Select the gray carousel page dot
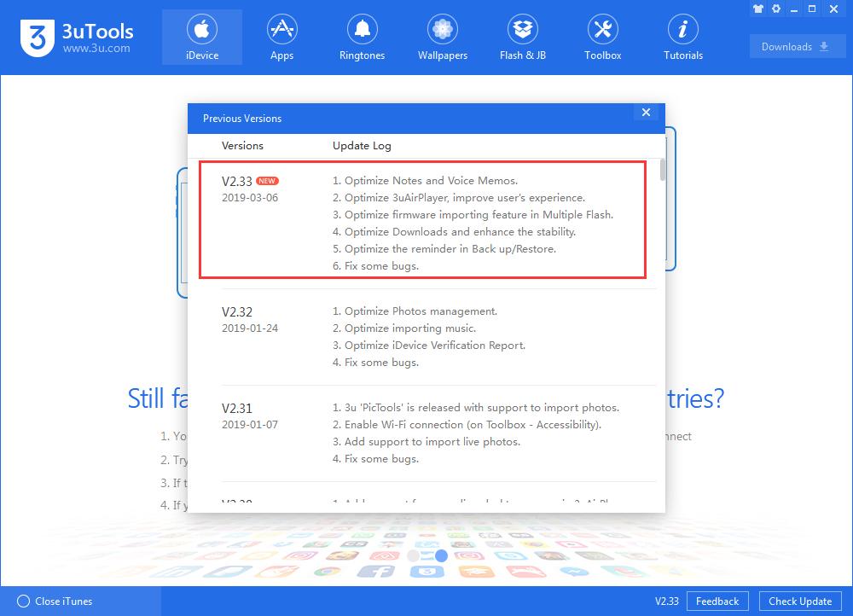The image size is (853, 616). 414,555
